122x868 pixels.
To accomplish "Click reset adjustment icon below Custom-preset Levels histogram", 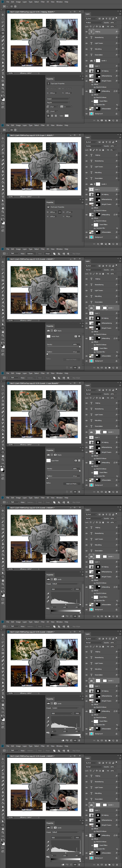I will click(x=71, y=741).
